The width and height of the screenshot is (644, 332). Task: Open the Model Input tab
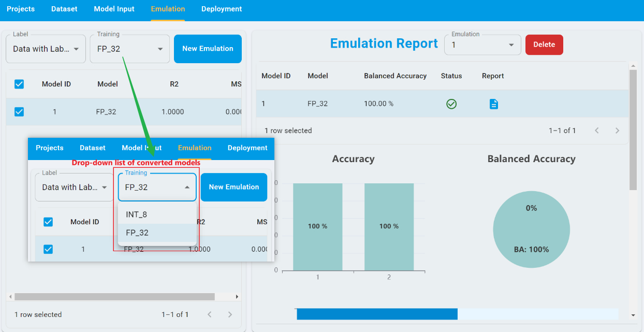coord(114,9)
